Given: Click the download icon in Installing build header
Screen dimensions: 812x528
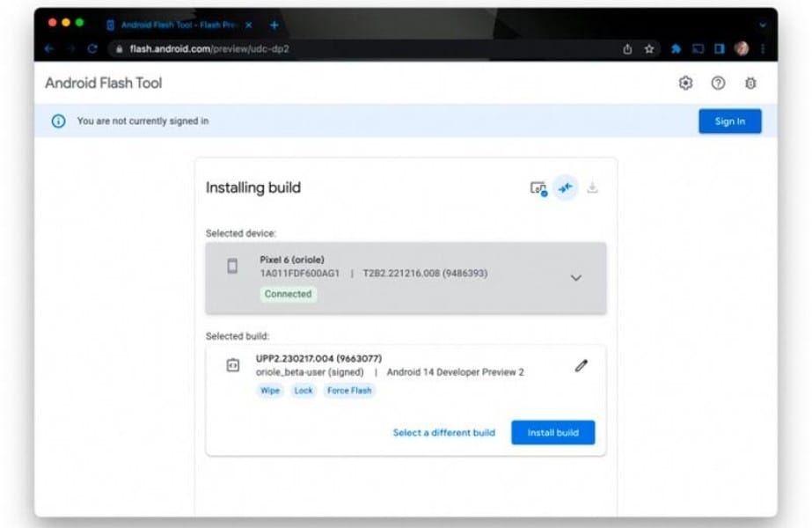Looking at the screenshot, I should click(x=592, y=187).
